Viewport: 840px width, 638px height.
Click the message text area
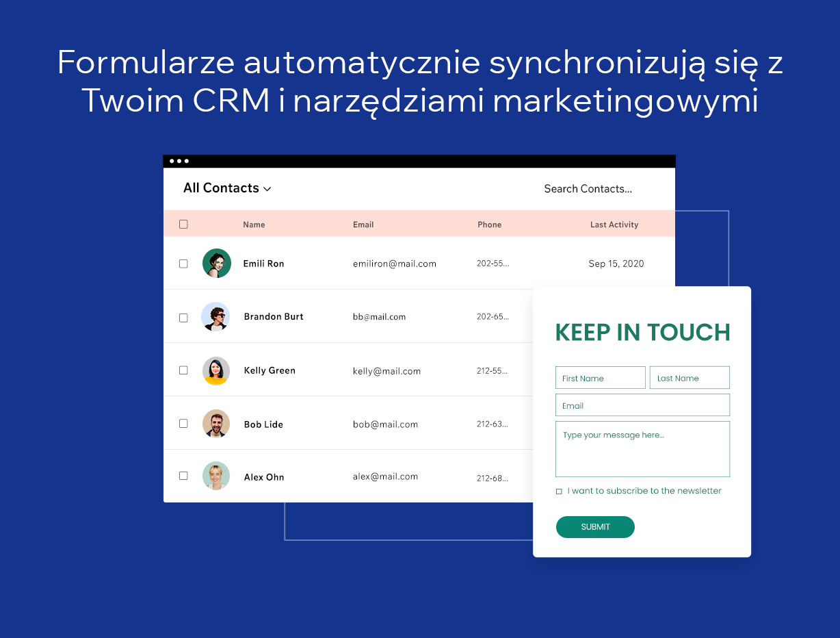643,449
